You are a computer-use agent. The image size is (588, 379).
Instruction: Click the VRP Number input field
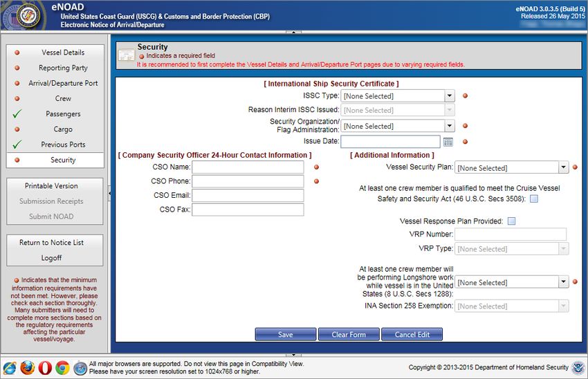[x=511, y=234]
